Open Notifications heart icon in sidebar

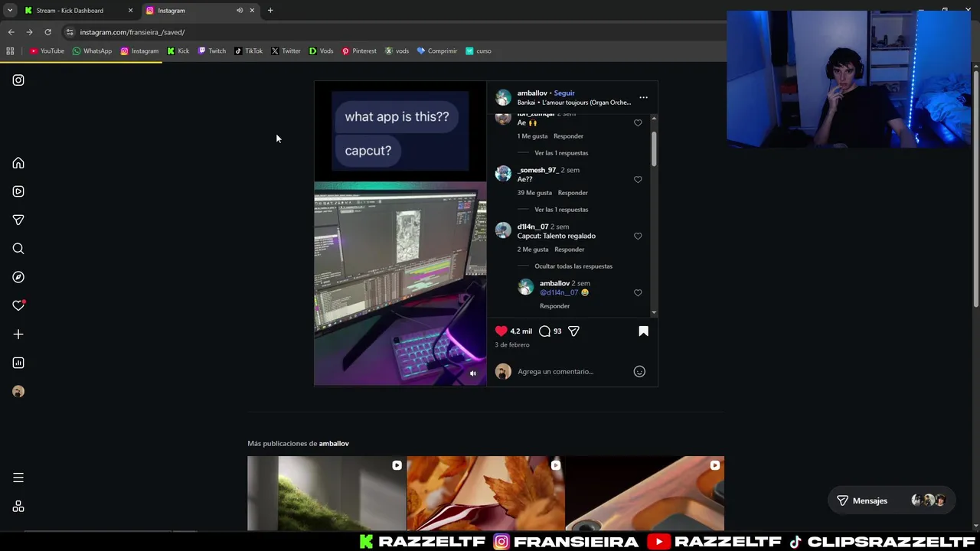click(x=18, y=305)
